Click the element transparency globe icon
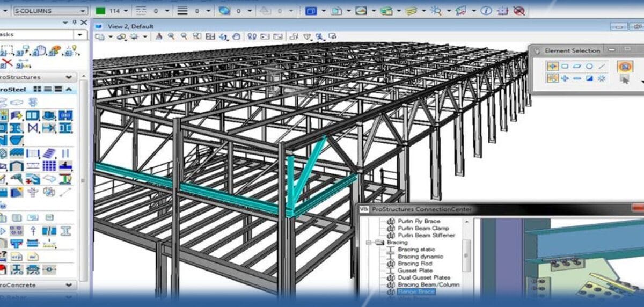644x307 pixels. [224, 11]
